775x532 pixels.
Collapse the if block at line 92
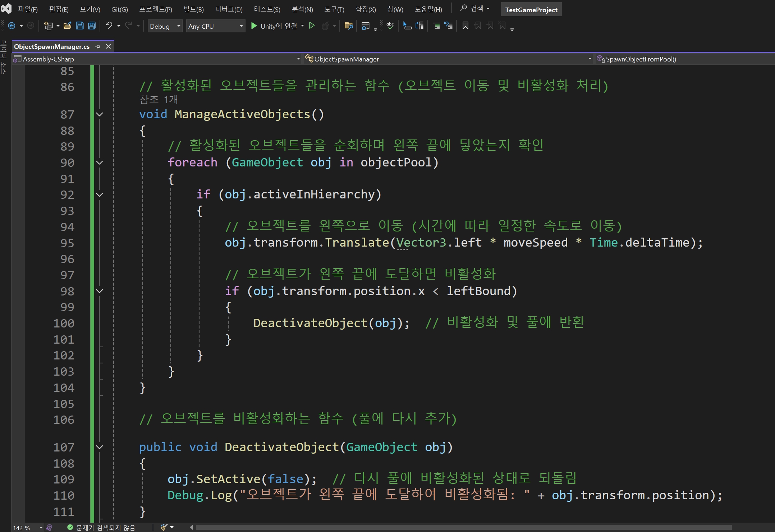pyautogui.click(x=100, y=195)
